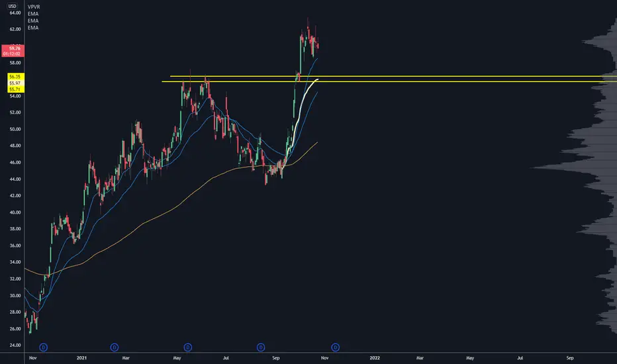The image size is (617, 364).
Task: Click the 2021 label on time axis
Action: 81,357
